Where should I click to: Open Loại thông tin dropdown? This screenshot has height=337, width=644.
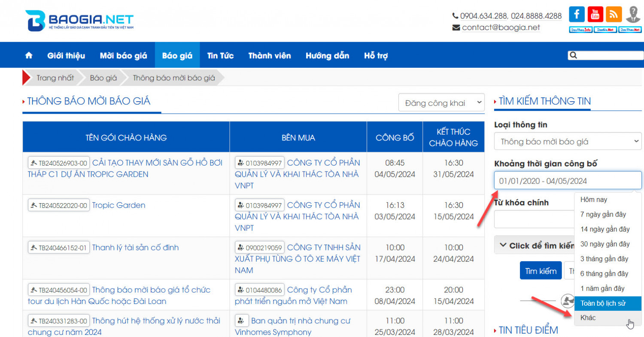click(568, 141)
